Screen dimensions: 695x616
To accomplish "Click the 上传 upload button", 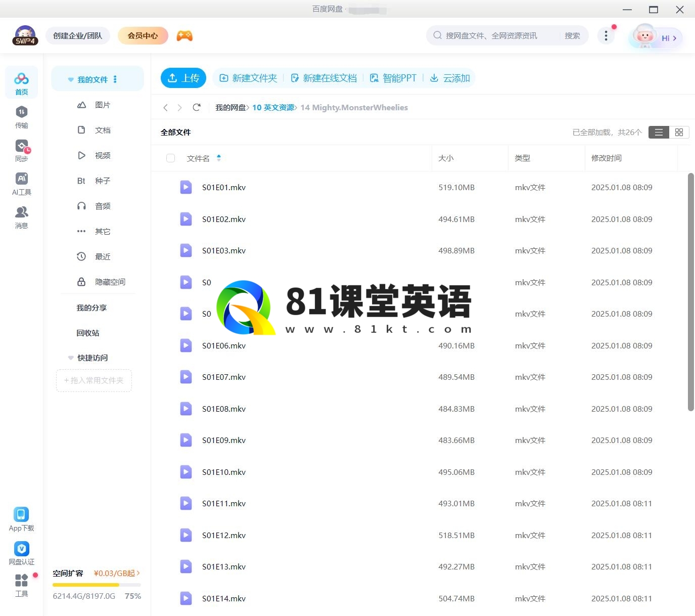I will coord(183,78).
